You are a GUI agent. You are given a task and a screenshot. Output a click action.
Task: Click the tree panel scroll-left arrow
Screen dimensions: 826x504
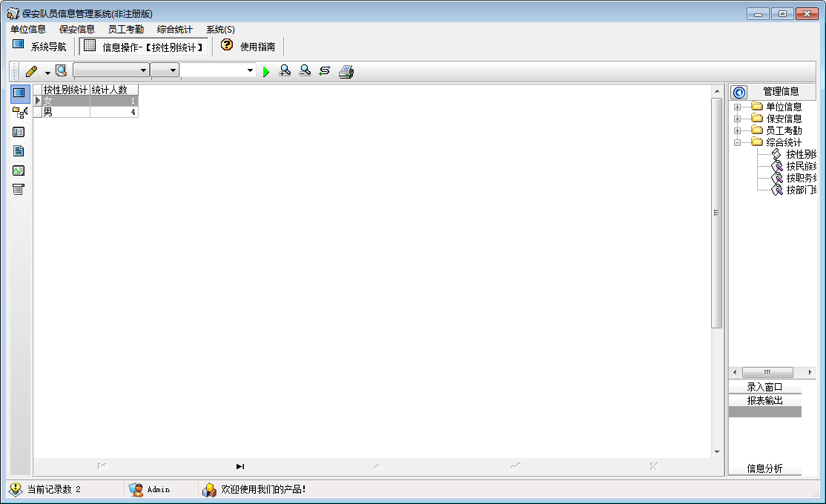(735, 372)
